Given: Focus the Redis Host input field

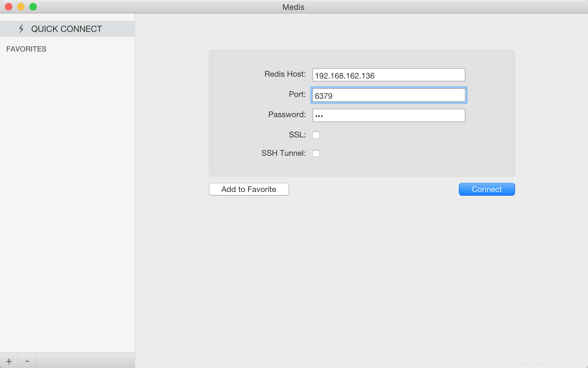Looking at the screenshot, I should tap(389, 75).
